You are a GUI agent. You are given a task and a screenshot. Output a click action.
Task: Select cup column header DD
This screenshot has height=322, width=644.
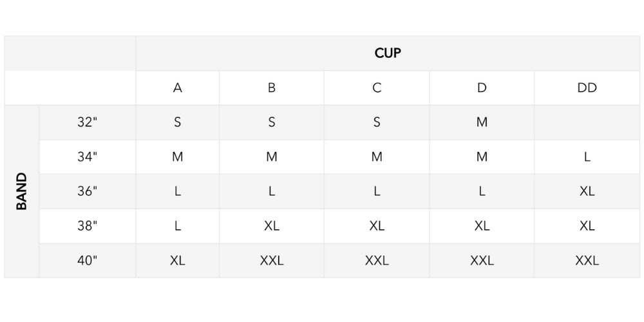click(587, 88)
